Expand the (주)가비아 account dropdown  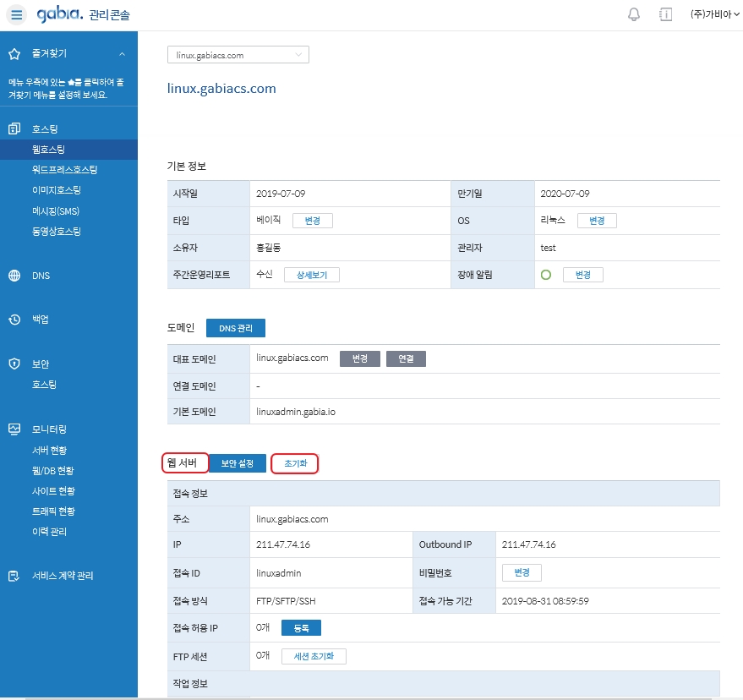714,14
